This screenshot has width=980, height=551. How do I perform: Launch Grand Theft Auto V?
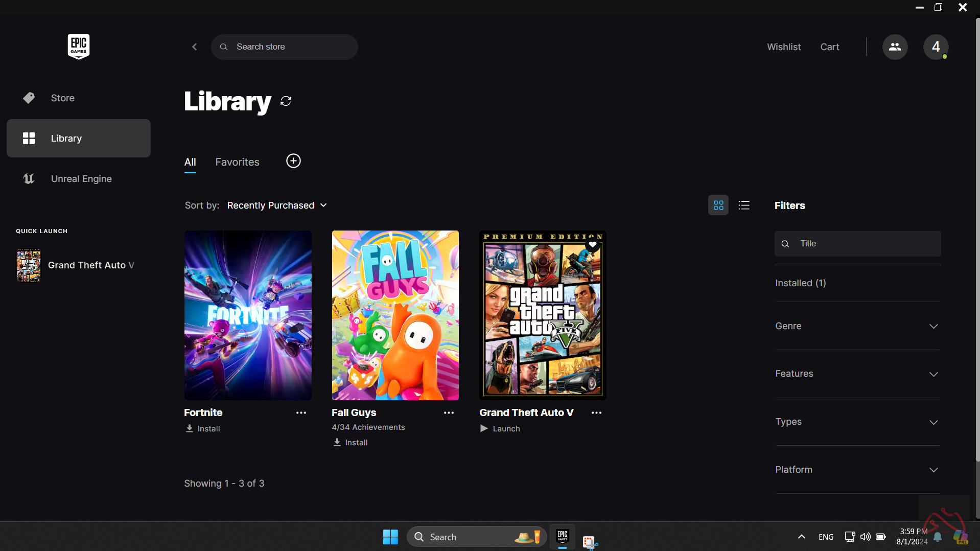click(x=500, y=429)
